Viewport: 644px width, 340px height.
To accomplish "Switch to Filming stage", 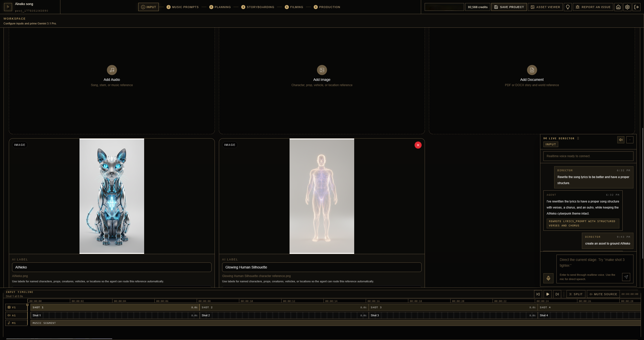I will tap(294, 7).
